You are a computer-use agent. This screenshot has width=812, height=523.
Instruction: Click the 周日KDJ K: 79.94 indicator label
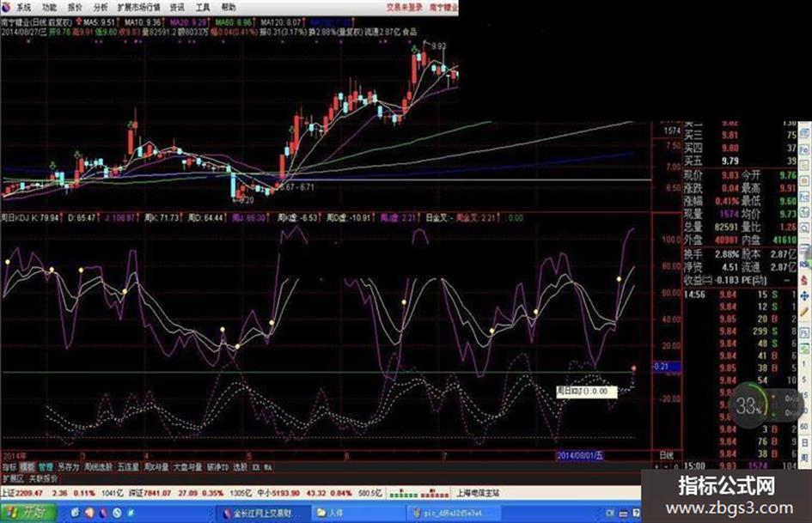click(x=30, y=218)
